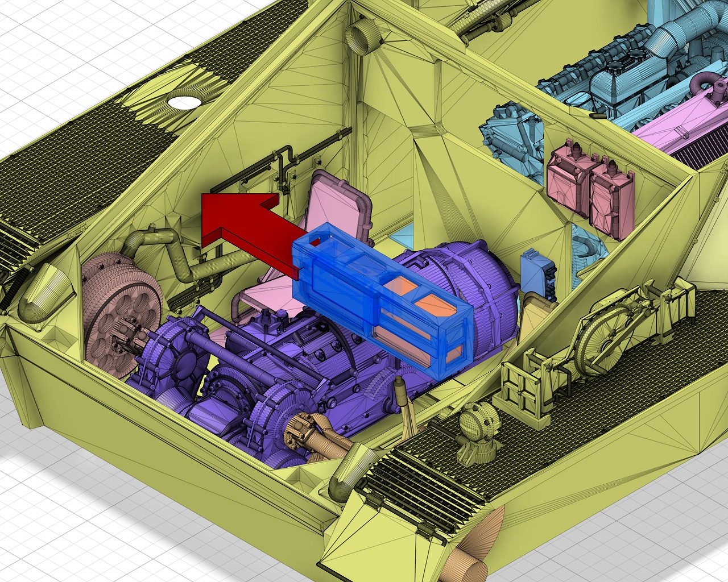Click the small blue box on wall
Screen dimensions: 728x582
point(536,271)
